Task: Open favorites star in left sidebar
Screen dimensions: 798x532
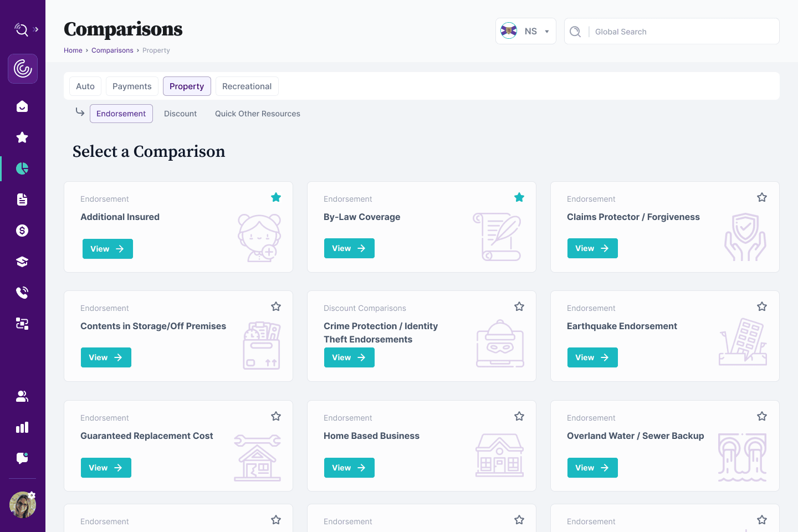Action: 22,137
